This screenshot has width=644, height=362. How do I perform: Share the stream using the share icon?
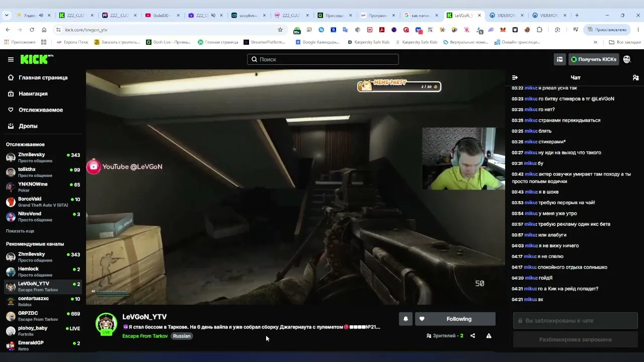472,336
